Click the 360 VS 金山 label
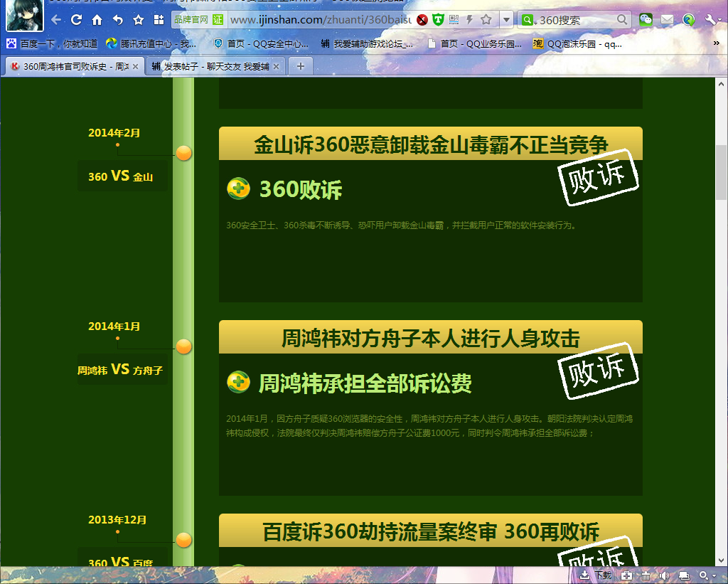This screenshot has width=728, height=584. tap(121, 176)
